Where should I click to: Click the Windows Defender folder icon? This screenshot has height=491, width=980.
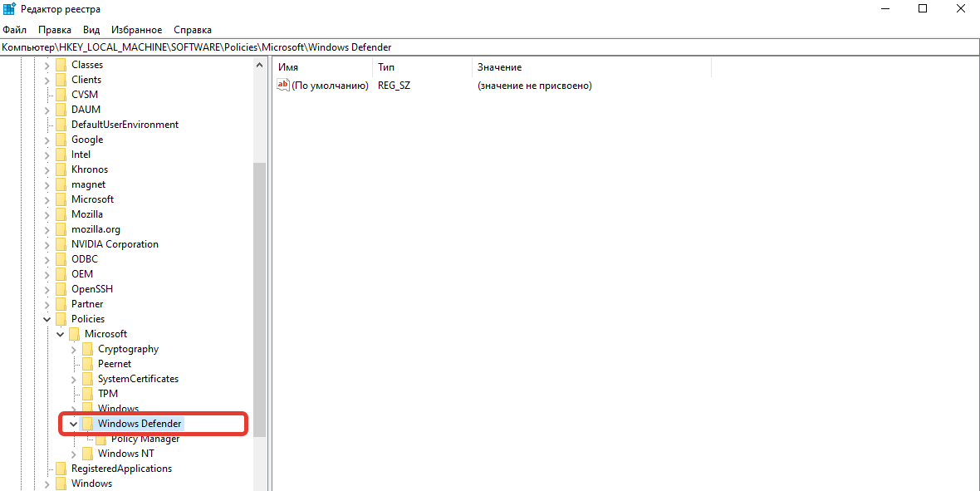coord(87,424)
